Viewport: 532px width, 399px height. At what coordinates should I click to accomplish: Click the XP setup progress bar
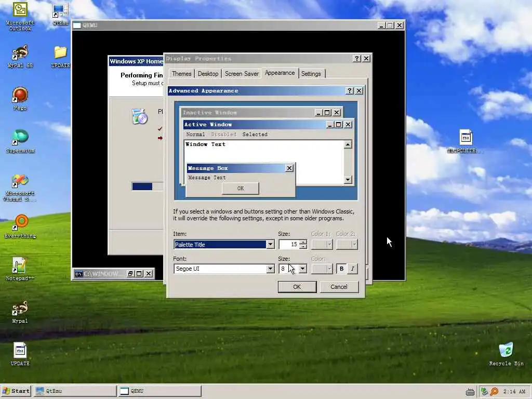148,187
